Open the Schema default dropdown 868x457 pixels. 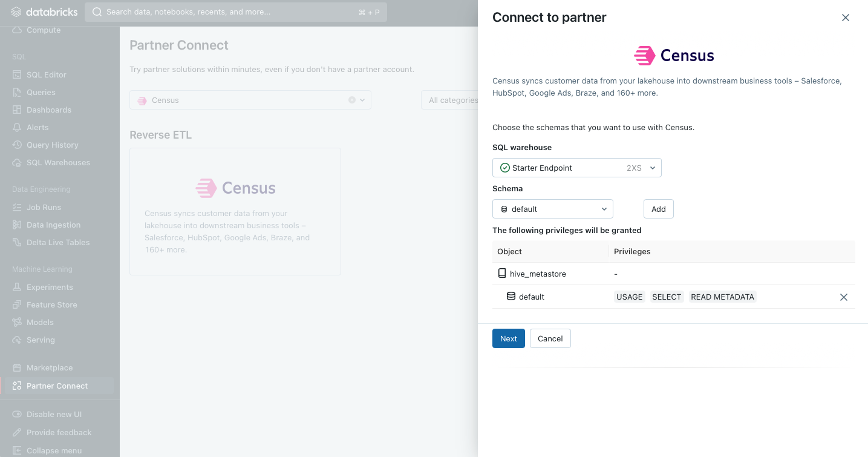coord(553,209)
